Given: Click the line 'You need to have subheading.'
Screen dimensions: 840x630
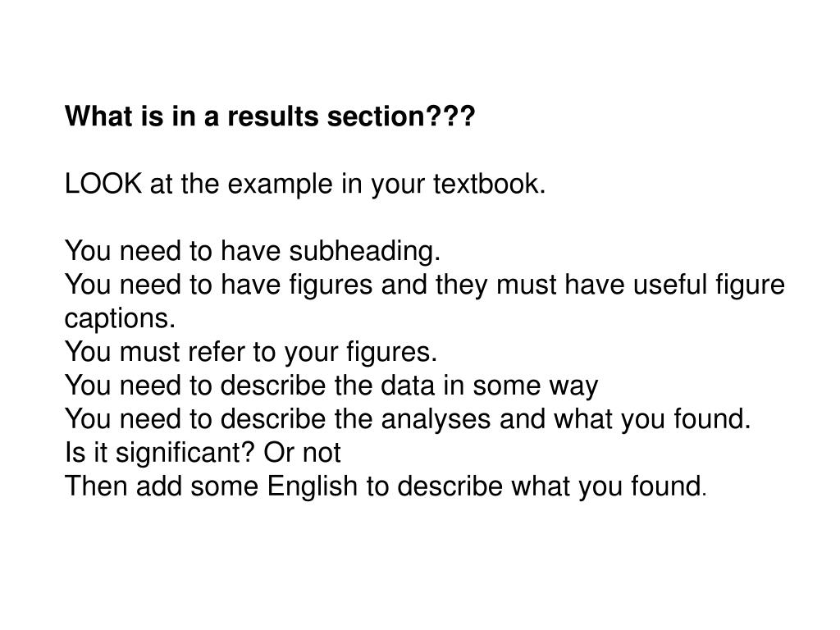Looking at the screenshot, I should click(x=253, y=251).
